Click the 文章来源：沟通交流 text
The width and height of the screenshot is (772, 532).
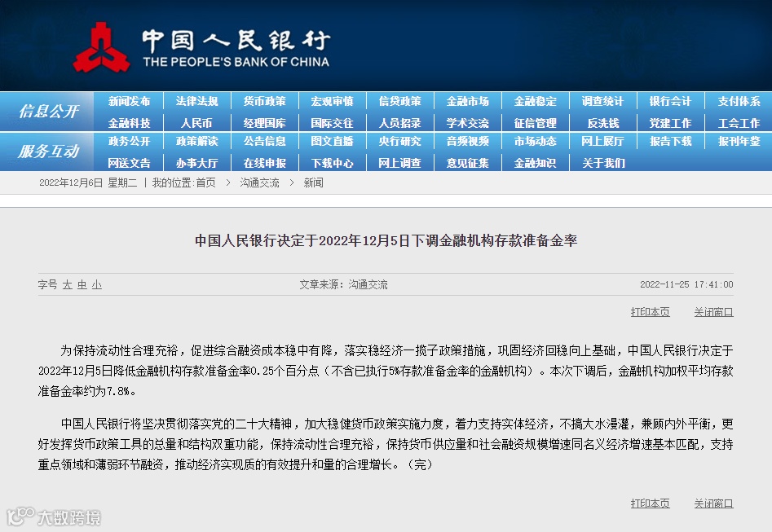343,284
